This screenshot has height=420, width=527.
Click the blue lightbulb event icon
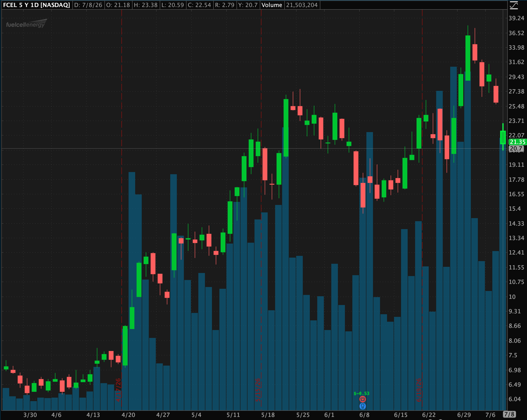pyautogui.click(x=362, y=406)
